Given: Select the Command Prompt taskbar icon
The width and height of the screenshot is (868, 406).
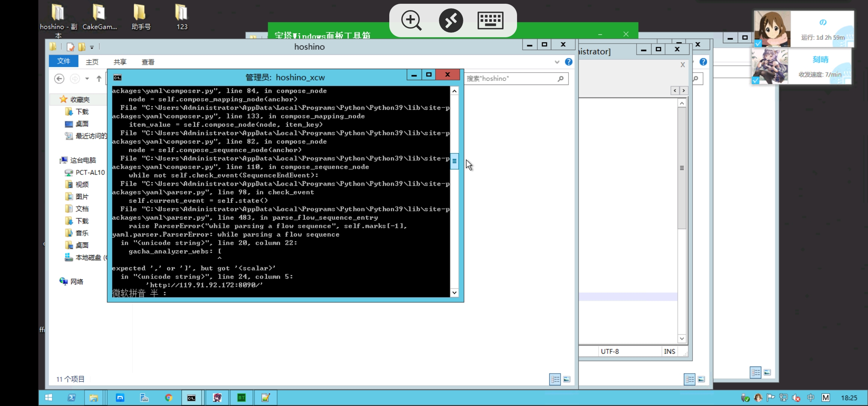Looking at the screenshot, I should click(x=192, y=398).
